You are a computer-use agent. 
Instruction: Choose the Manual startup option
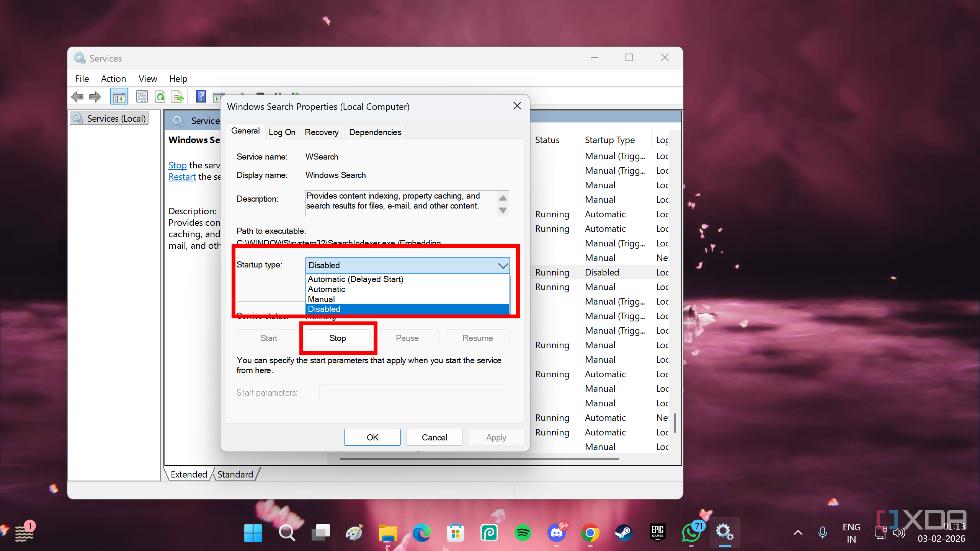[x=407, y=299]
